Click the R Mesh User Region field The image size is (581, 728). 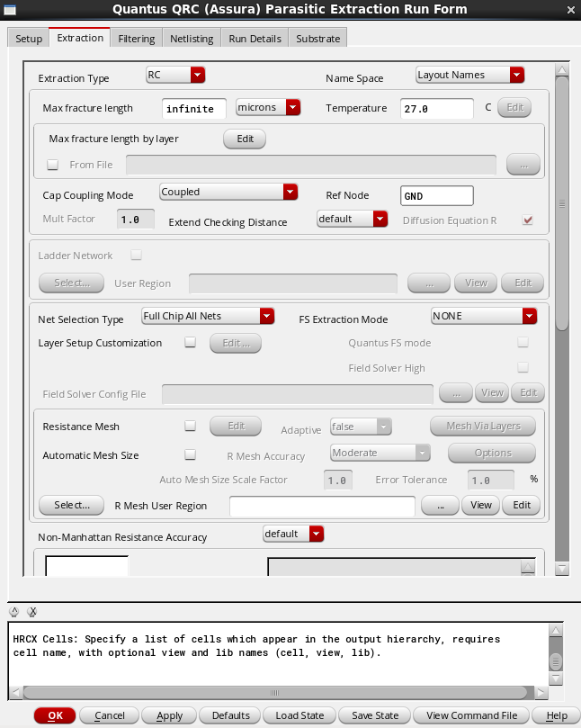coord(322,506)
